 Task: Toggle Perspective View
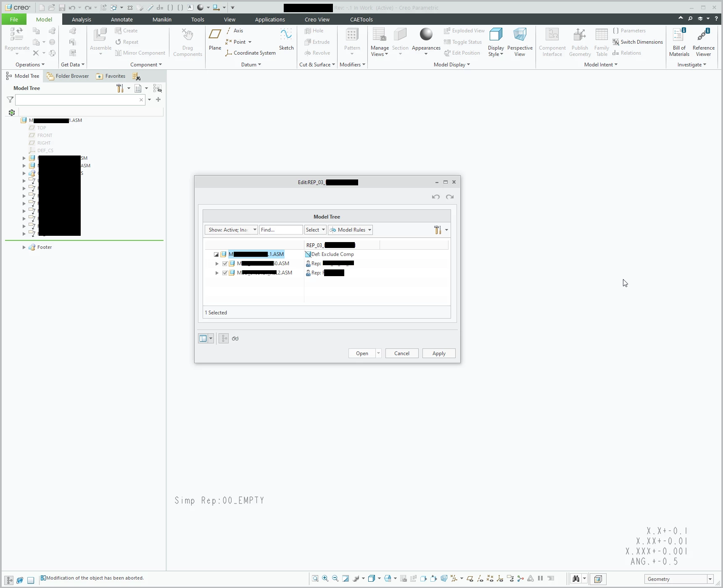coord(520,42)
